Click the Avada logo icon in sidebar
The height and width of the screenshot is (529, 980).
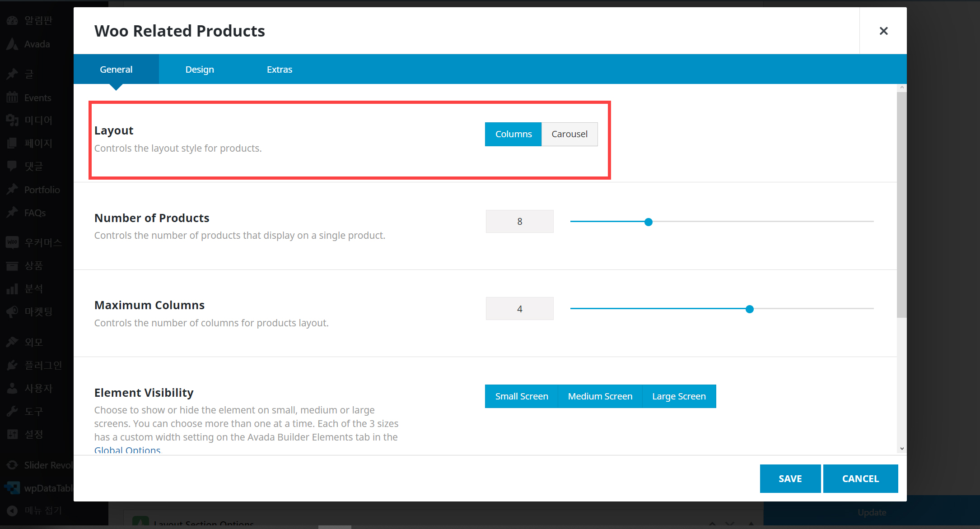pos(12,44)
